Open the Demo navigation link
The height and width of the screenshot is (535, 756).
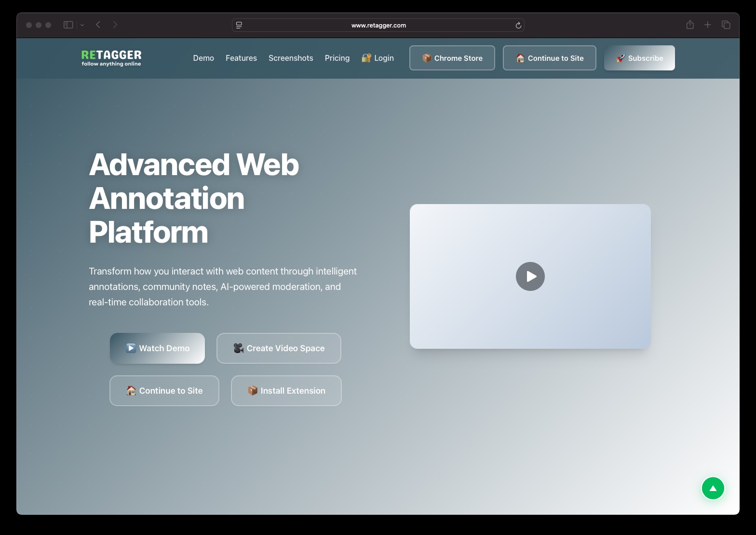(x=203, y=58)
